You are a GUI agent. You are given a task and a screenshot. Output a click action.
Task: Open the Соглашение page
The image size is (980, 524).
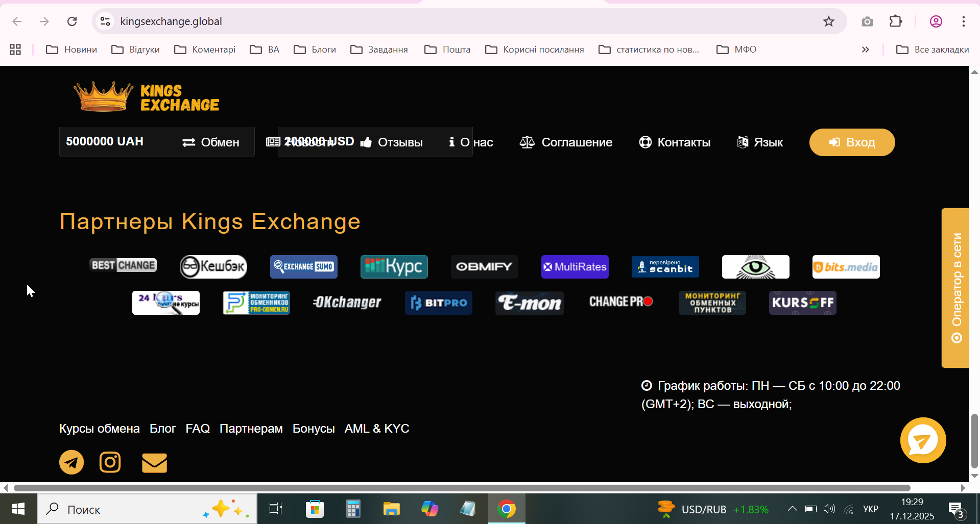click(x=566, y=142)
